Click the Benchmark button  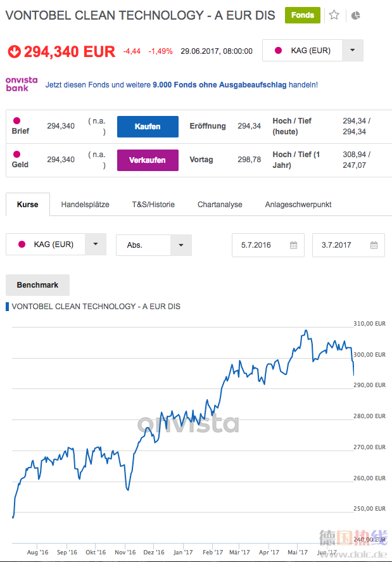(37, 285)
